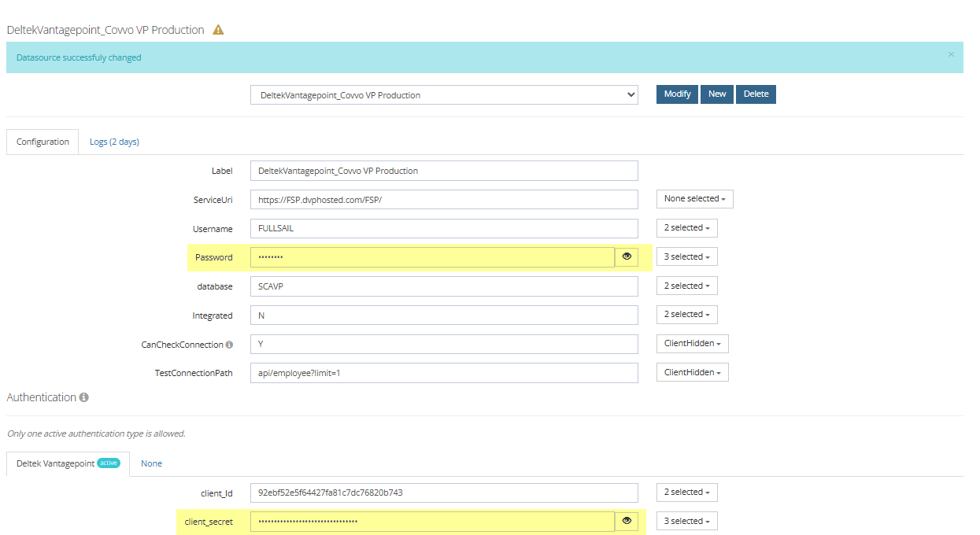The width and height of the screenshot is (980, 535).
Task: Expand Username '2 selected' dropdown
Action: click(x=686, y=228)
